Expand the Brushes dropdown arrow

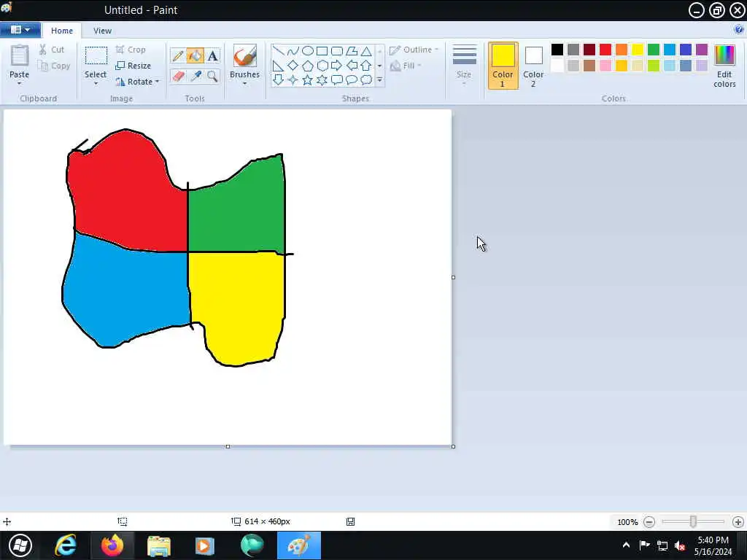pyautogui.click(x=245, y=84)
